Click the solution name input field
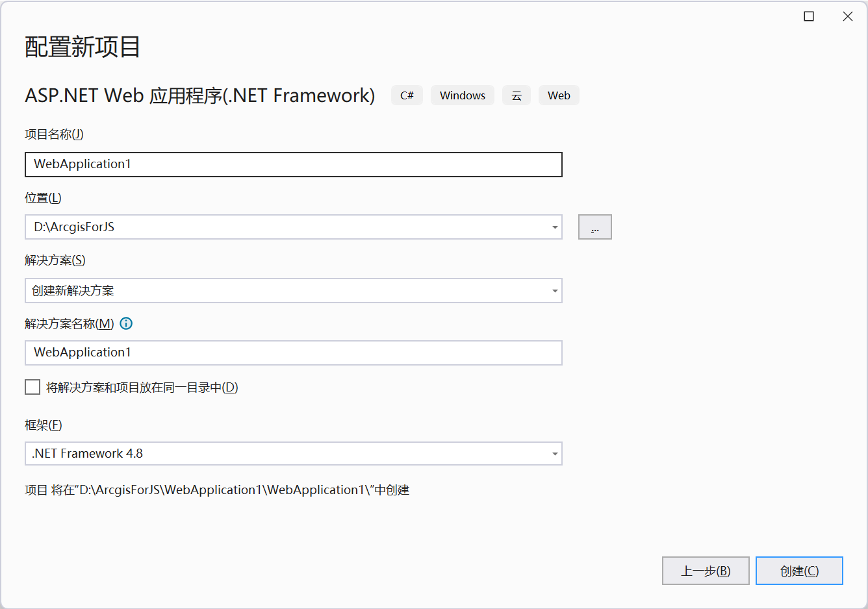 [x=294, y=353]
